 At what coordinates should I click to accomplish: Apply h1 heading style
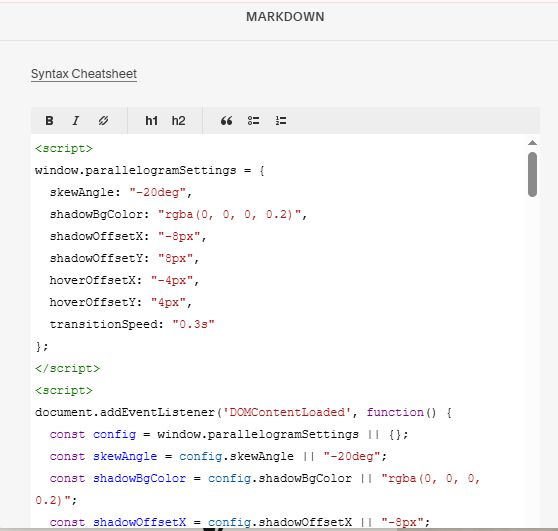[152, 121]
